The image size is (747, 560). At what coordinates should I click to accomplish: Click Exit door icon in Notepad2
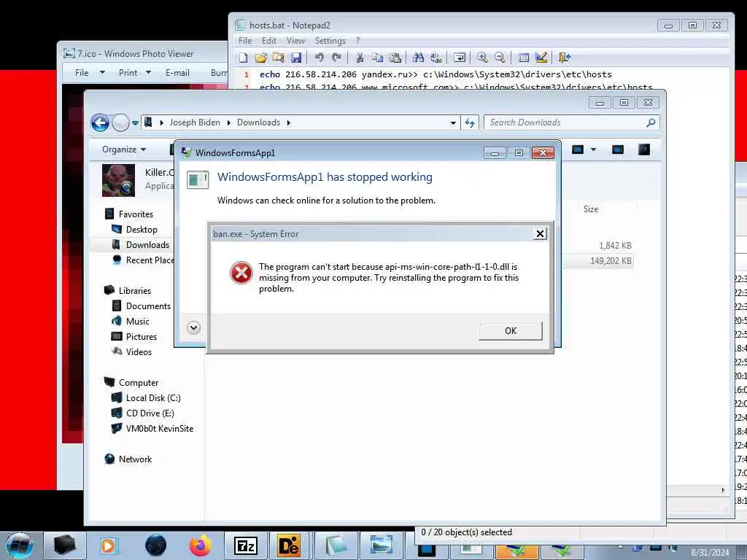pyautogui.click(x=565, y=58)
